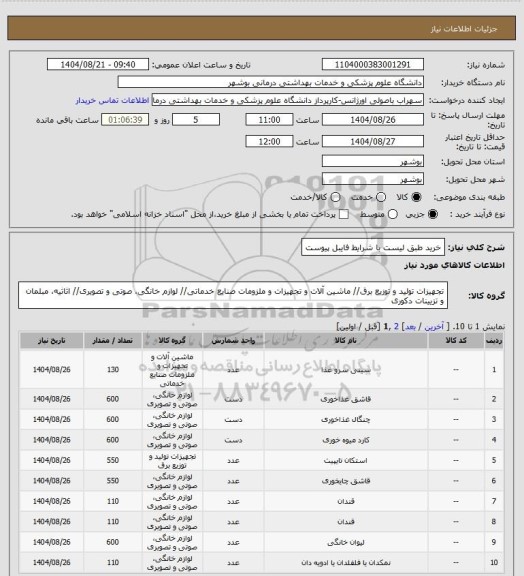Viewport: 524px width, 576px height.
Task: Click the تاریخ نیاز column header
Action: [51, 341]
